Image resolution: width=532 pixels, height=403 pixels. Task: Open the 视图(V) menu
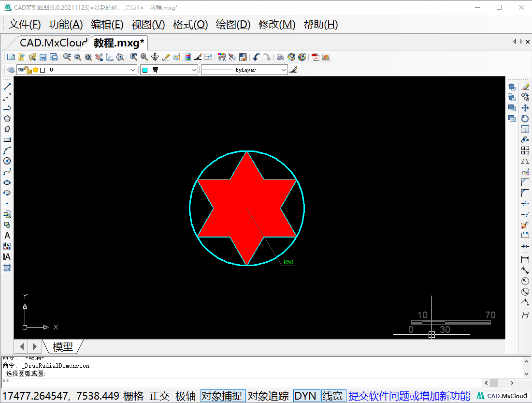click(148, 25)
